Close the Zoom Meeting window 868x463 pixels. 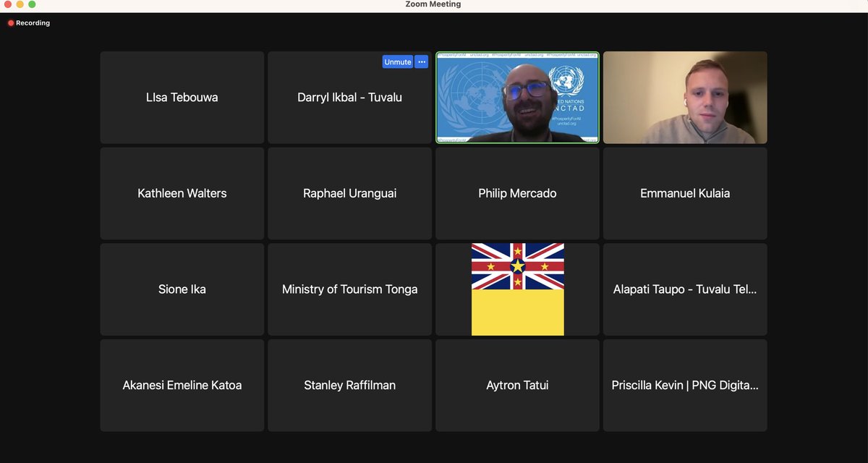[x=7, y=4]
